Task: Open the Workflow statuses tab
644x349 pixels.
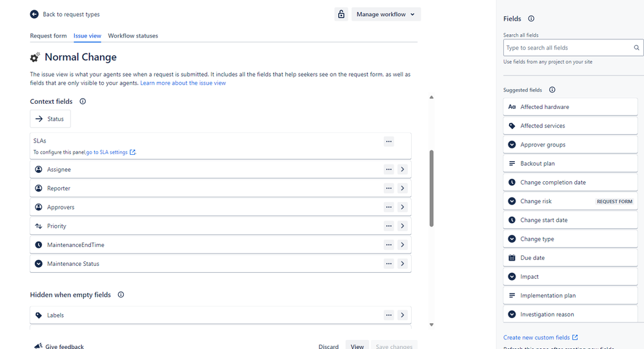Action: pyautogui.click(x=133, y=35)
